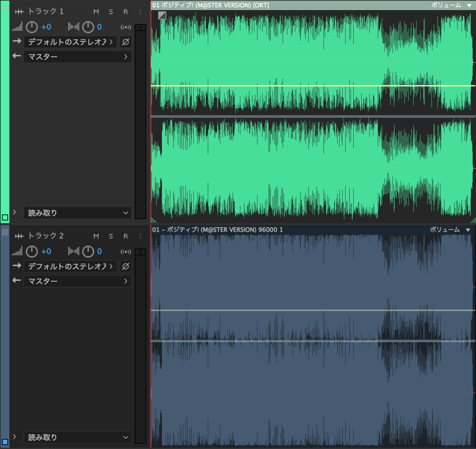Click Track 2 stereo balance icon
This screenshot has width=476, height=449.
pyautogui.click(x=73, y=251)
